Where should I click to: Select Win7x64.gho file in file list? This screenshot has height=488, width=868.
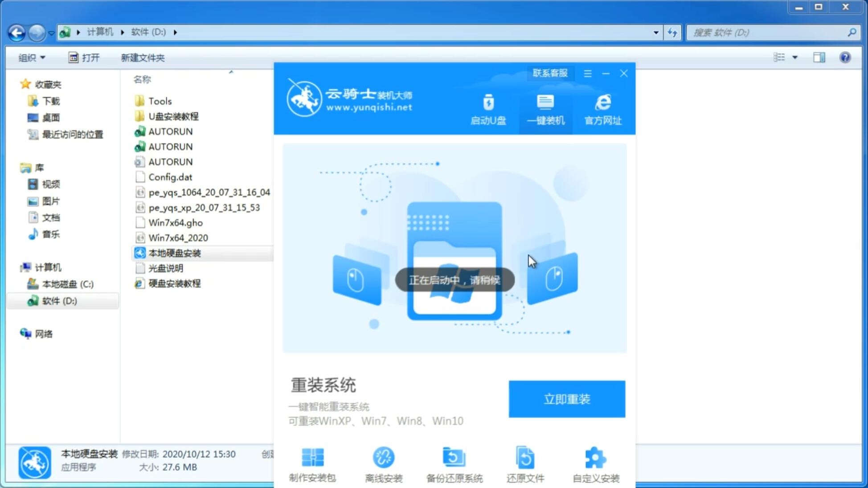pyautogui.click(x=177, y=222)
